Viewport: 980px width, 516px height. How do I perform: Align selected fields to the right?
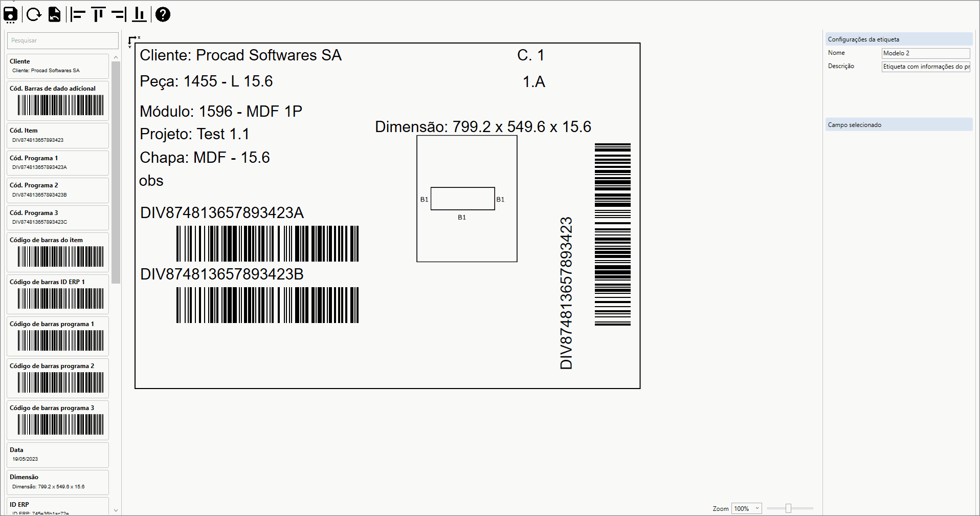pyautogui.click(x=119, y=14)
